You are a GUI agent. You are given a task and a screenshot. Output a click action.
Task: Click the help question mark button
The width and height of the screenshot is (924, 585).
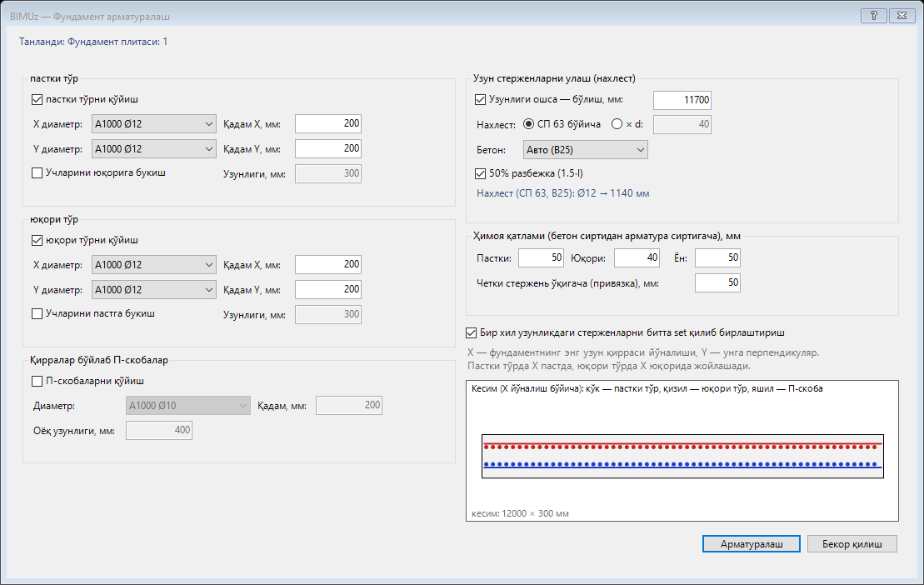point(874,16)
